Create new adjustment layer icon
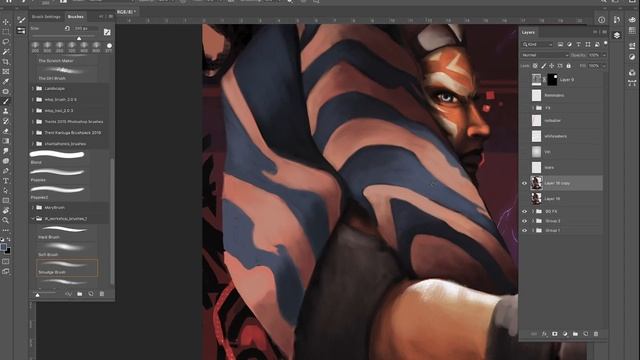This screenshot has width=640, height=360. pyautogui.click(x=565, y=334)
